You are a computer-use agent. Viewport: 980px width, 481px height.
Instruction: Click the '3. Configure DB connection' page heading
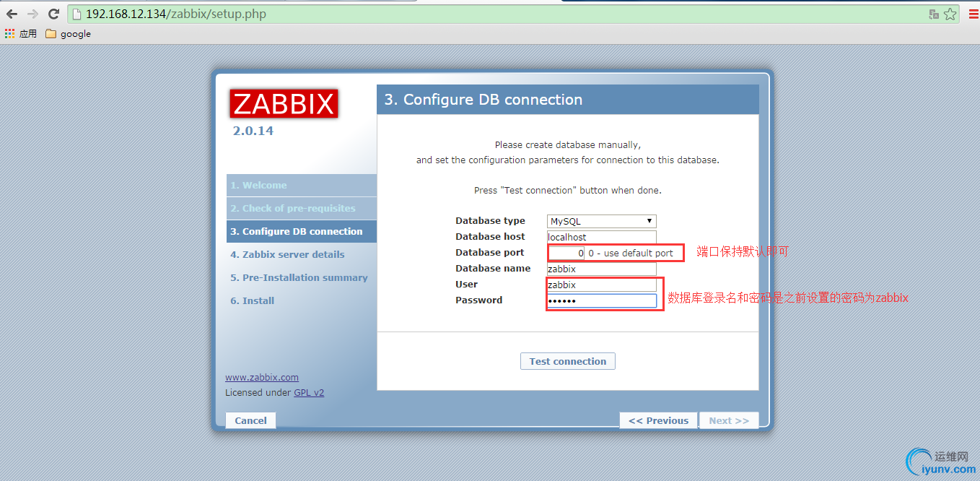pos(483,100)
